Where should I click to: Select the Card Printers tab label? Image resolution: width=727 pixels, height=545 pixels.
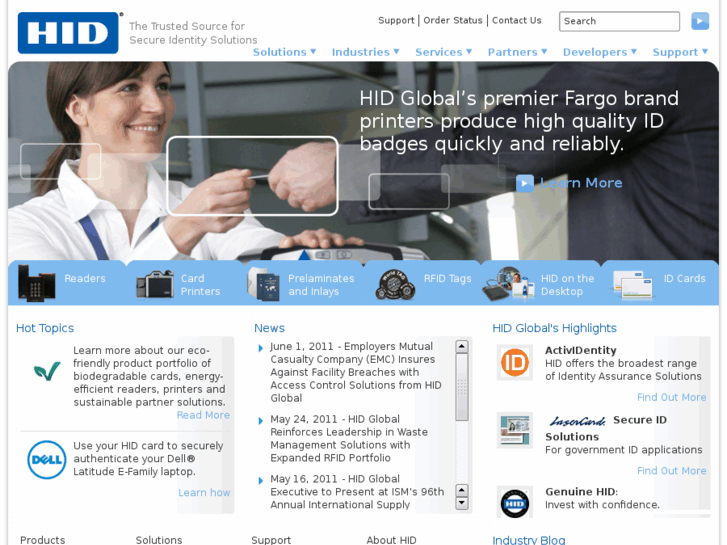pos(200,285)
